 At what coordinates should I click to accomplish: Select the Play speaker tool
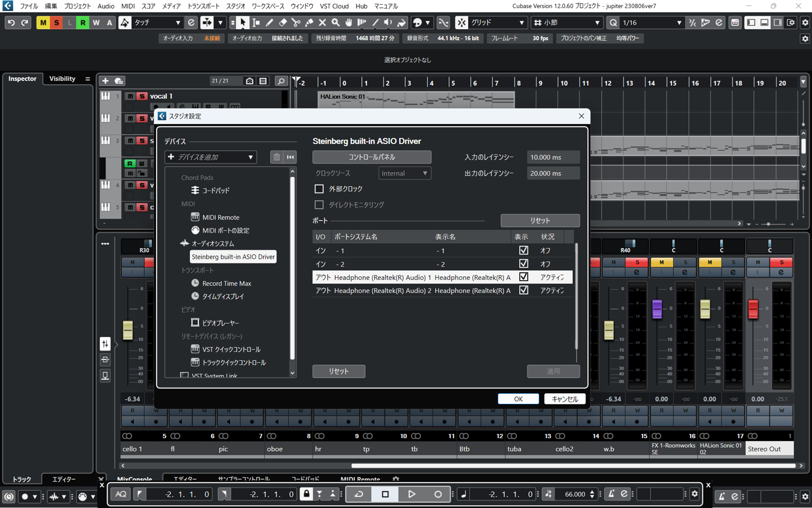tap(389, 23)
